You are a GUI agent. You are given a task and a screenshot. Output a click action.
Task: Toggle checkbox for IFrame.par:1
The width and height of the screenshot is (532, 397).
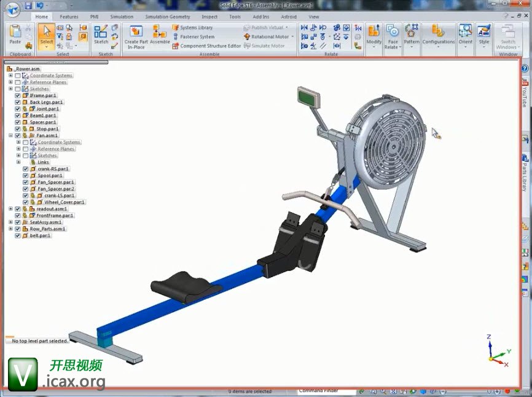[18, 96]
